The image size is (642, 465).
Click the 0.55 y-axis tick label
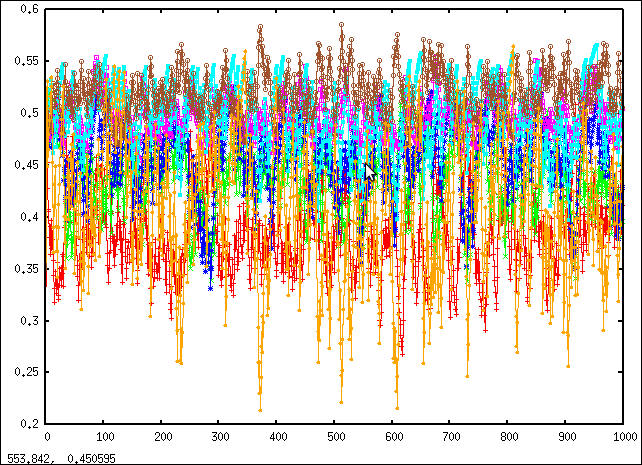pyautogui.click(x=27, y=61)
